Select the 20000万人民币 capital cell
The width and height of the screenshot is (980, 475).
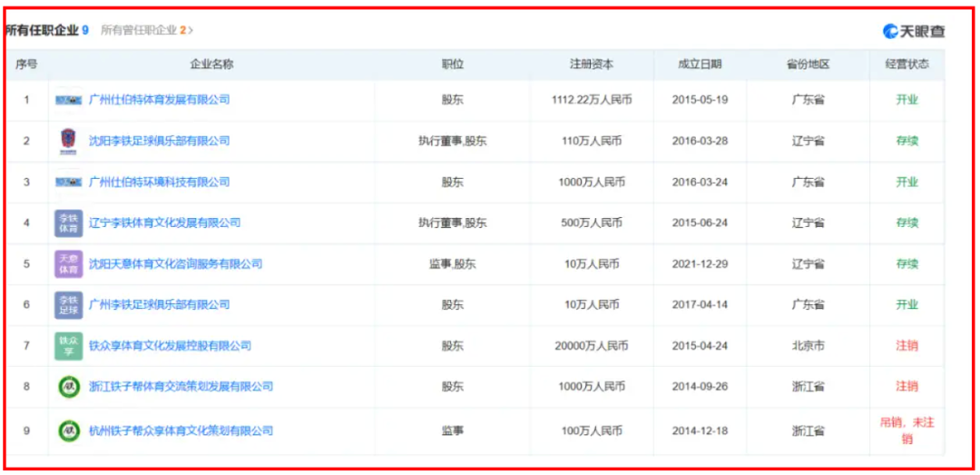pos(592,346)
